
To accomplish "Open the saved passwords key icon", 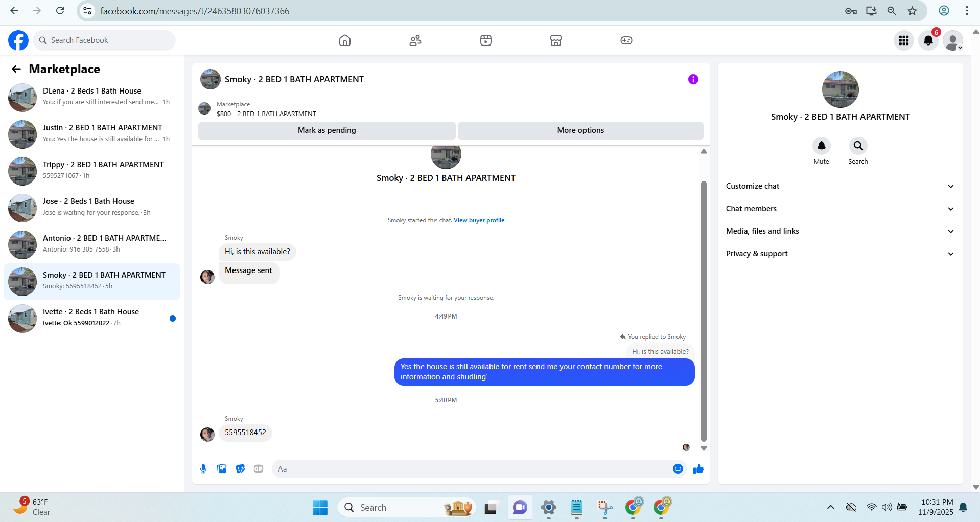I will coord(851,11).
